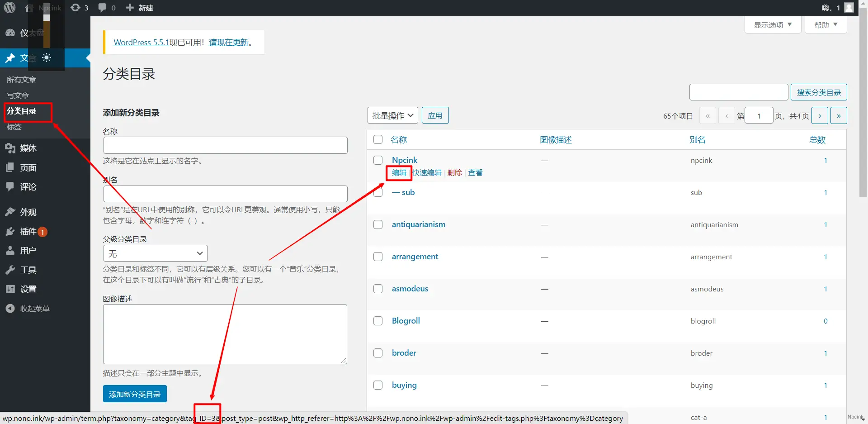The height and width of the screenshot is (424, 868).
Task: Focus the current page number field
Action: 759,116
